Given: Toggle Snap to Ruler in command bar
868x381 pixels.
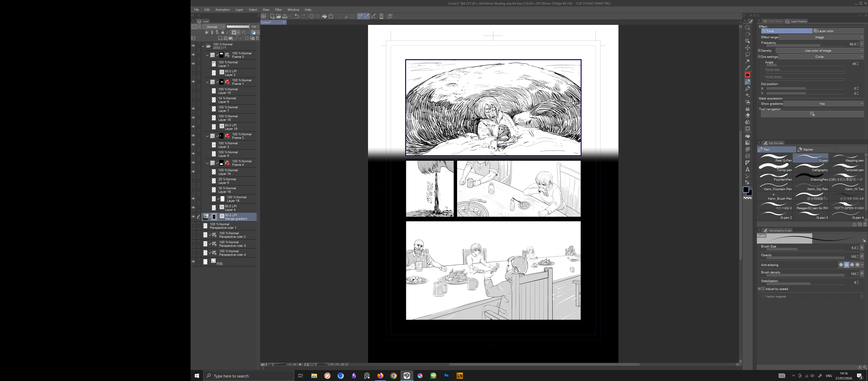Looking at the screenshot, I should [360, 16].
